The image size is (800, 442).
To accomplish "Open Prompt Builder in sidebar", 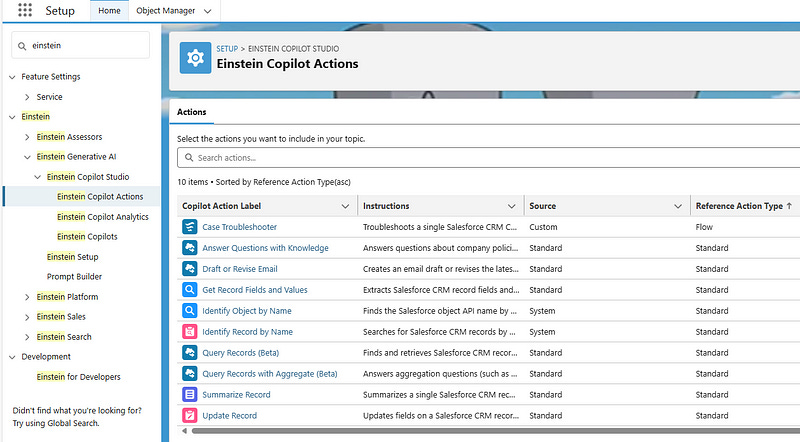I will (x=74, y=277).
